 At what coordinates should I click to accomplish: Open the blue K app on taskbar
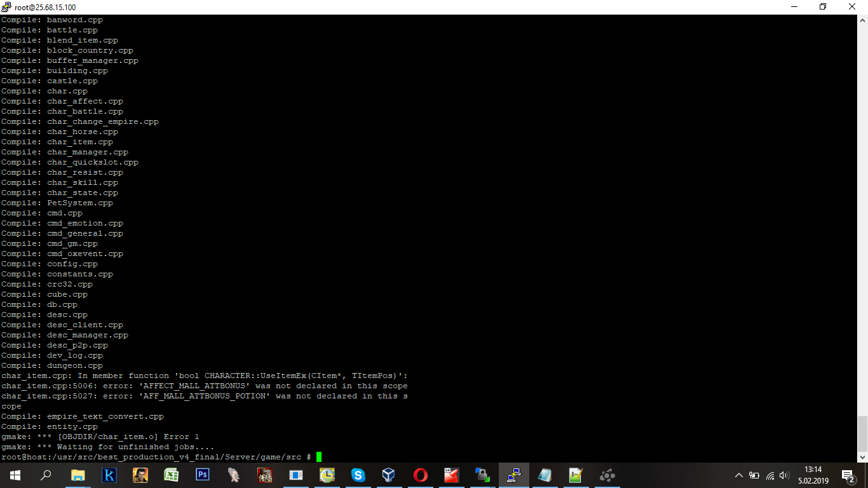109,475
